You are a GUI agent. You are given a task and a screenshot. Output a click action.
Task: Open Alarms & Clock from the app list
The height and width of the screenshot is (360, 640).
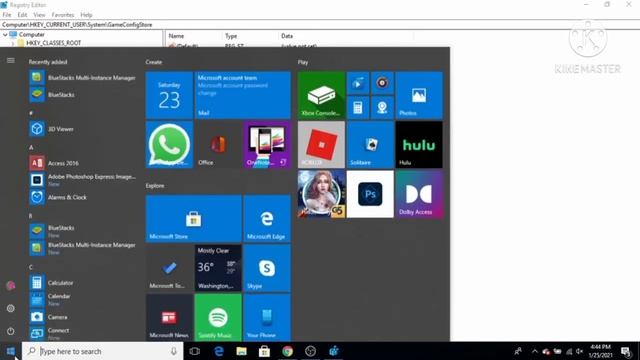(83, 197)
